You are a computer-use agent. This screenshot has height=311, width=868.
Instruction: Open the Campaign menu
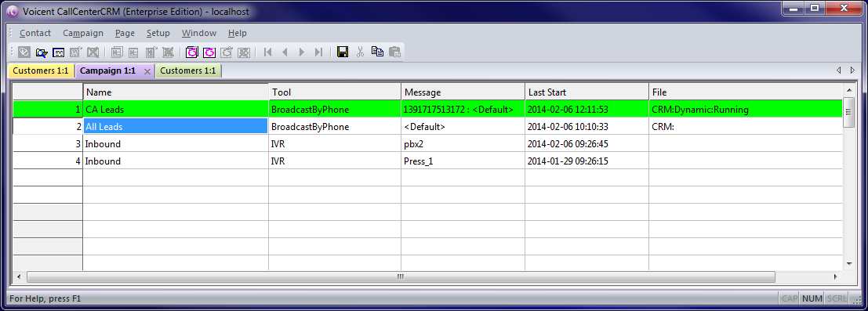point(83,33)
